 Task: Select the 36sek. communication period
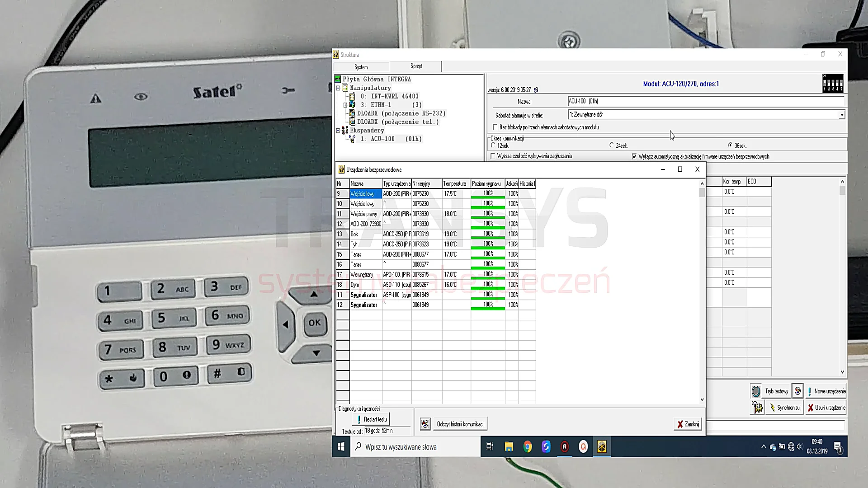(x=730, y=145)
